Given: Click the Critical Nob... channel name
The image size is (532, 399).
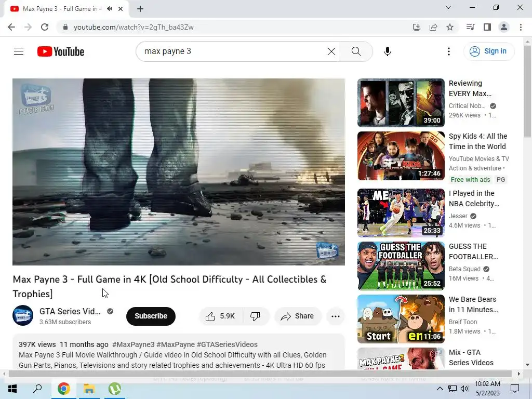Looking at the screenshot, I should coord(467,106).
